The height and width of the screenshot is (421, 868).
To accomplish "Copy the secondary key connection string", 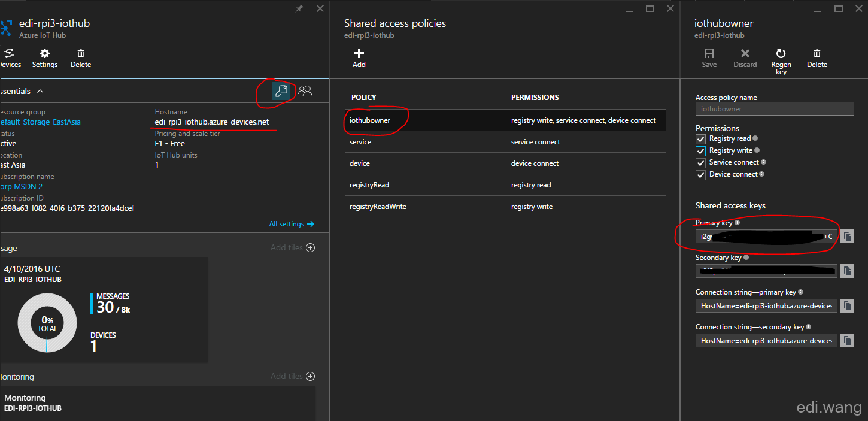I will pos(847,341).
